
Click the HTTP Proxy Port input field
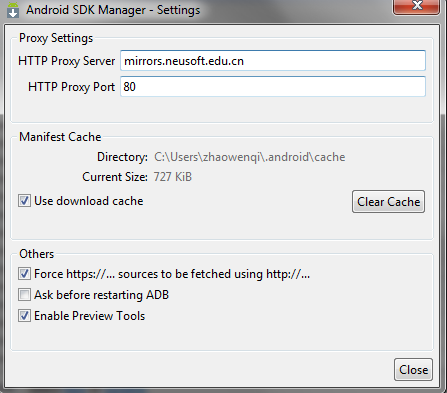[273, 87]
